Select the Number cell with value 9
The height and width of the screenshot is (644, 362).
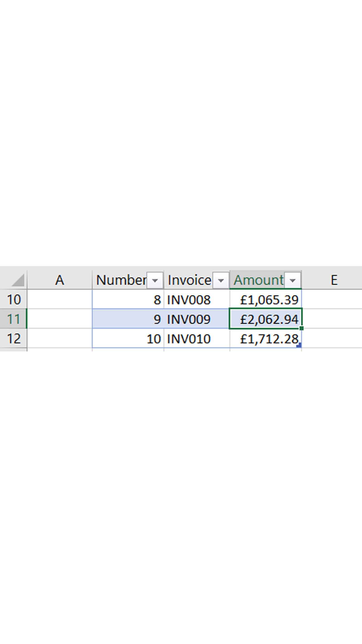128,319
